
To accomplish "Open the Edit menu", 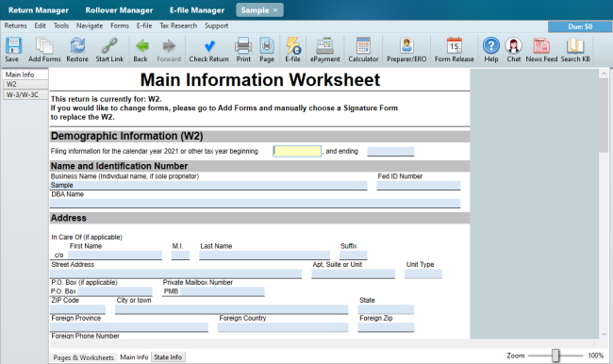I will (40, 25).
